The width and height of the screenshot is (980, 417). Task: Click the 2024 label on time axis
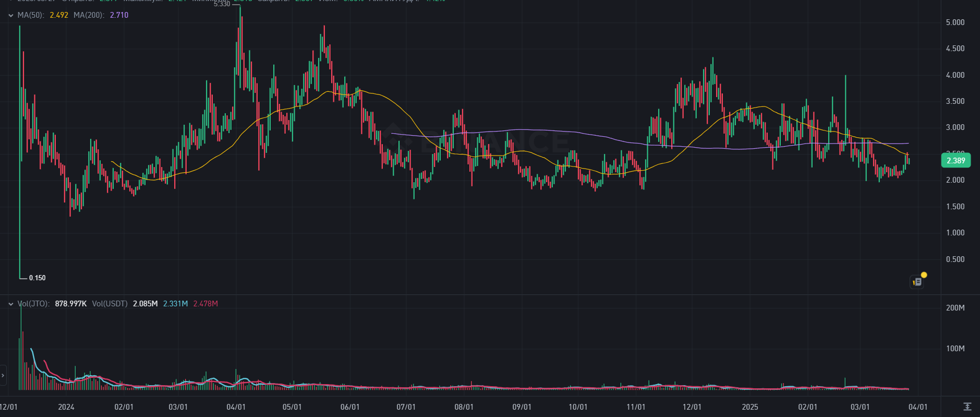click(66, 407)
